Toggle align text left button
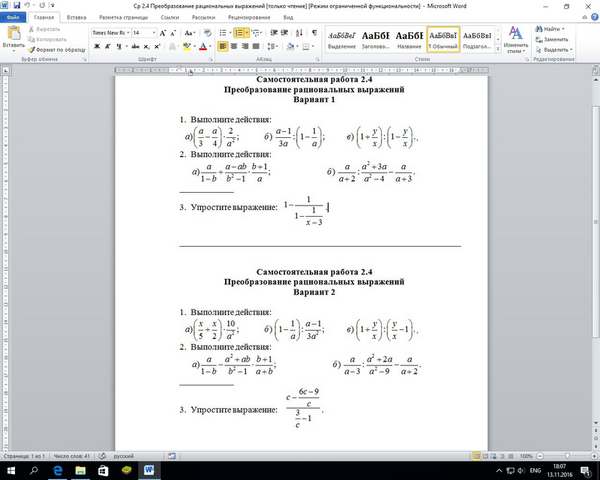This screenshot has width=600, height=480. (x=223, y=46)
